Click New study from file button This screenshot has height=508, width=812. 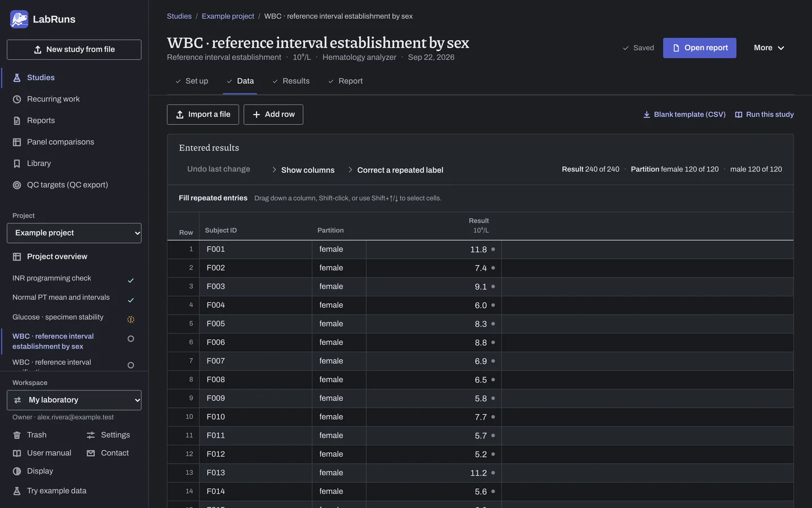click(x=74, y=50)
